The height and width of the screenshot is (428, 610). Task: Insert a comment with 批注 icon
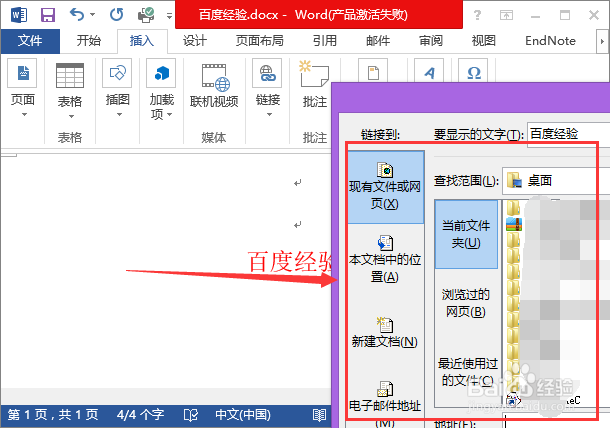coord(314,74)
